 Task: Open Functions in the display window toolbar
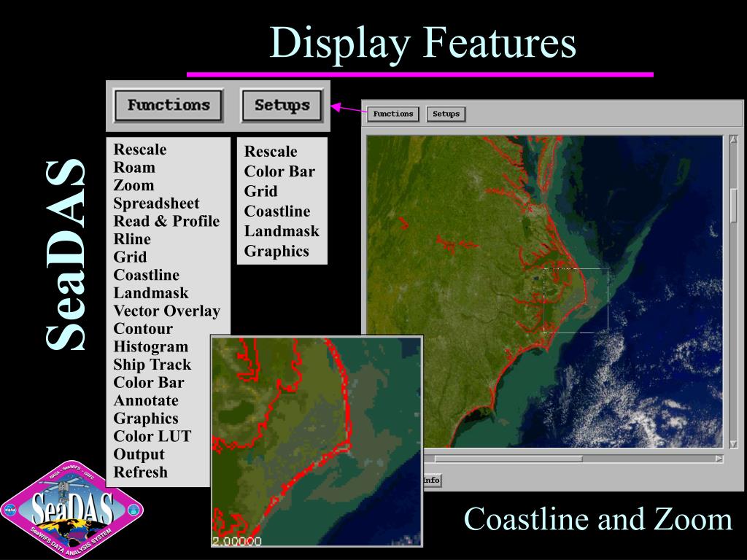(x=393, y=114)
